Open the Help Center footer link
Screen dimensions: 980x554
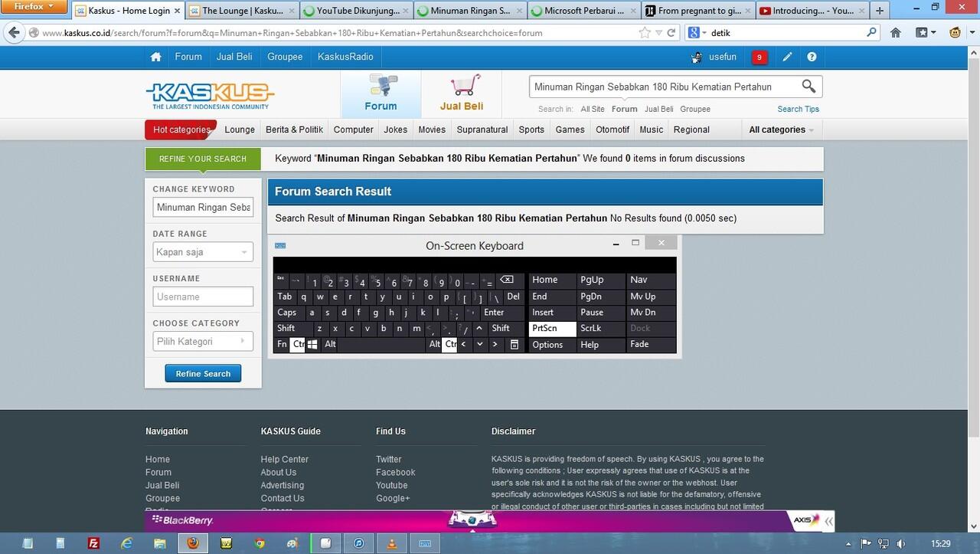click(285, 460)
